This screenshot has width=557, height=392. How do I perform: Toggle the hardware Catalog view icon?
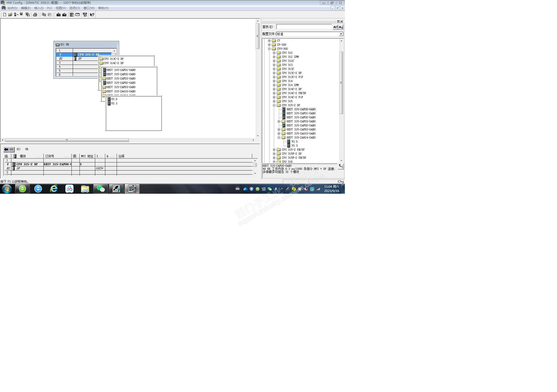(72, 15)
